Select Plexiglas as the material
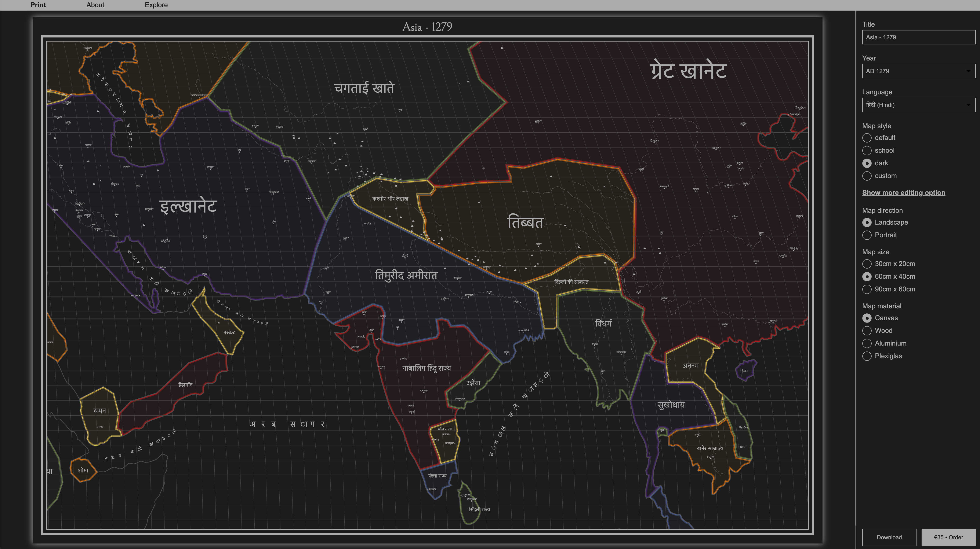Image resolution: width=980 pixels, height=549 pixels. (867, 356)
